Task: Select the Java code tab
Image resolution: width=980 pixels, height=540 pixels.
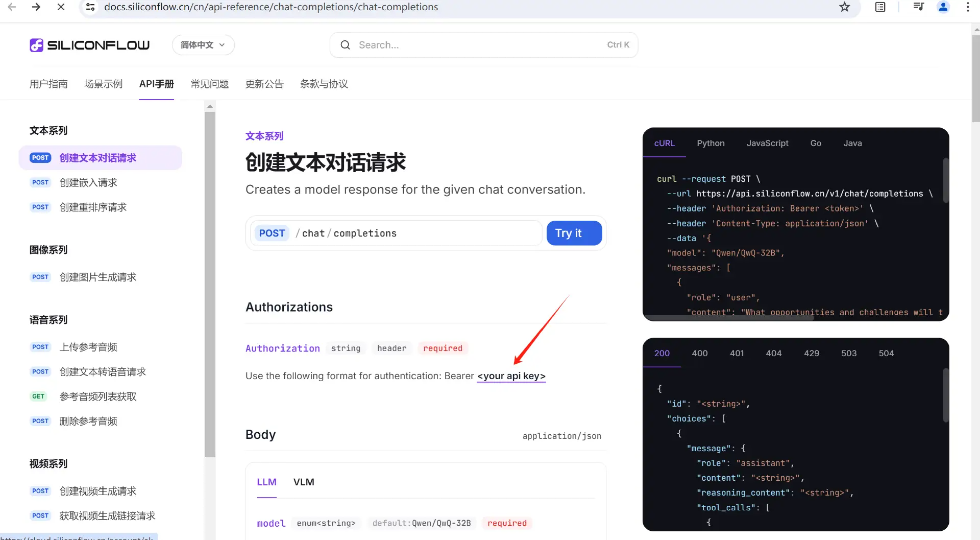Action: 853,143
